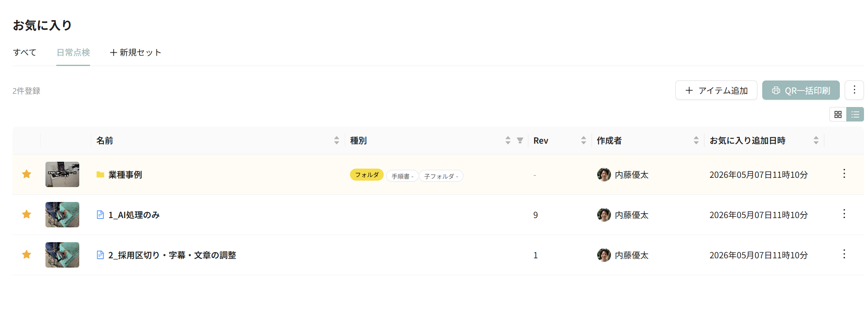Screen dimensions: 868x309
Task: Open row menu for 業種事例
Action: point(844,174)
